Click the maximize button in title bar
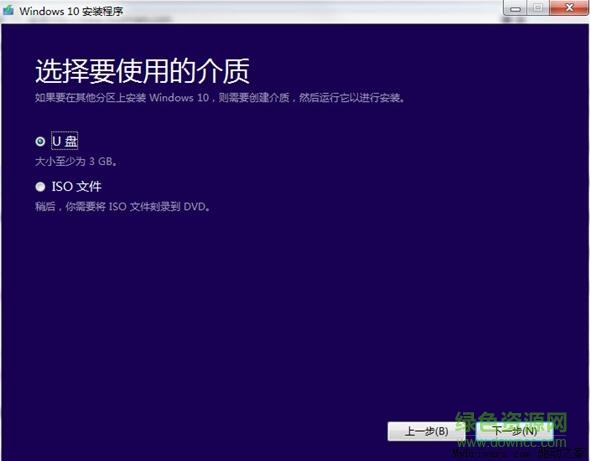The image size is (590, 461). [x=538, y=8]
